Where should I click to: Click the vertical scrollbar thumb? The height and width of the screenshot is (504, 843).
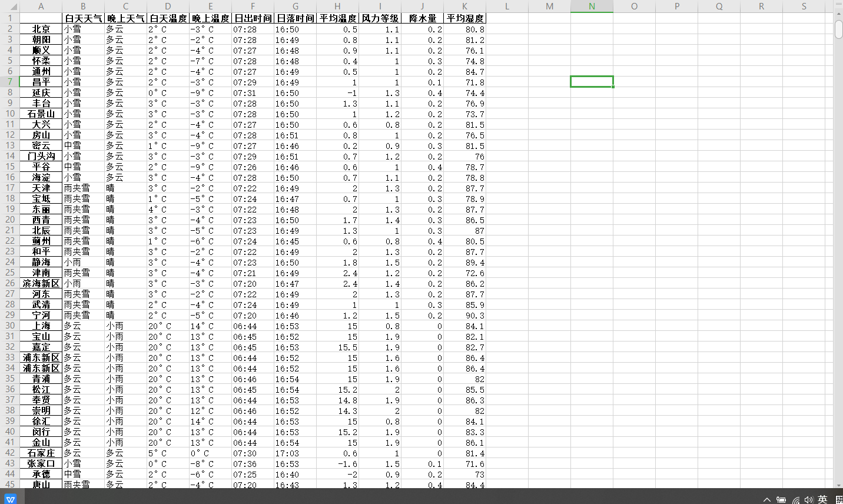coord(838,28)
